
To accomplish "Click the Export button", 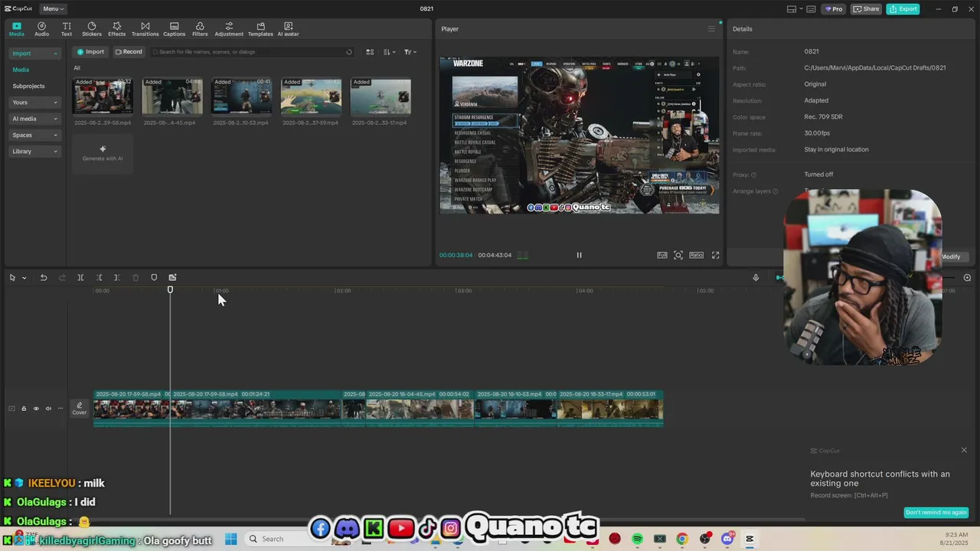I will (903, 9).
